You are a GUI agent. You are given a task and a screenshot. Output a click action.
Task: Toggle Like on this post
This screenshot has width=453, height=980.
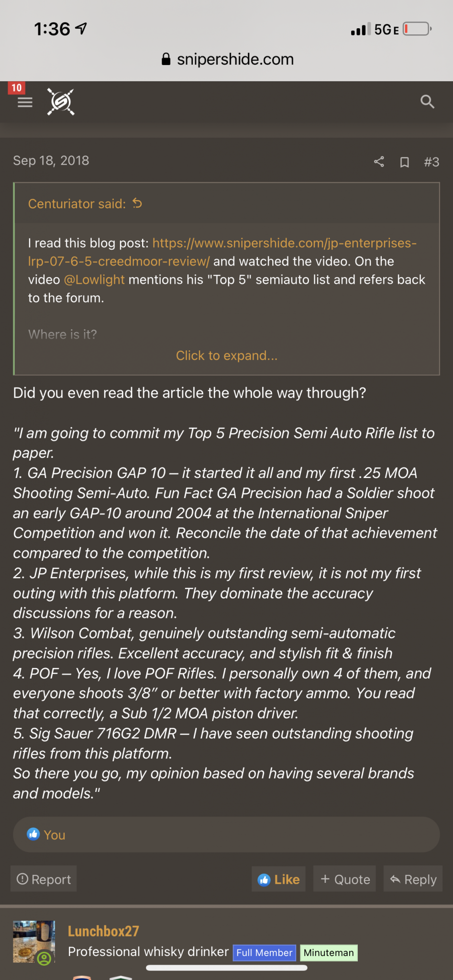point(278,879)
